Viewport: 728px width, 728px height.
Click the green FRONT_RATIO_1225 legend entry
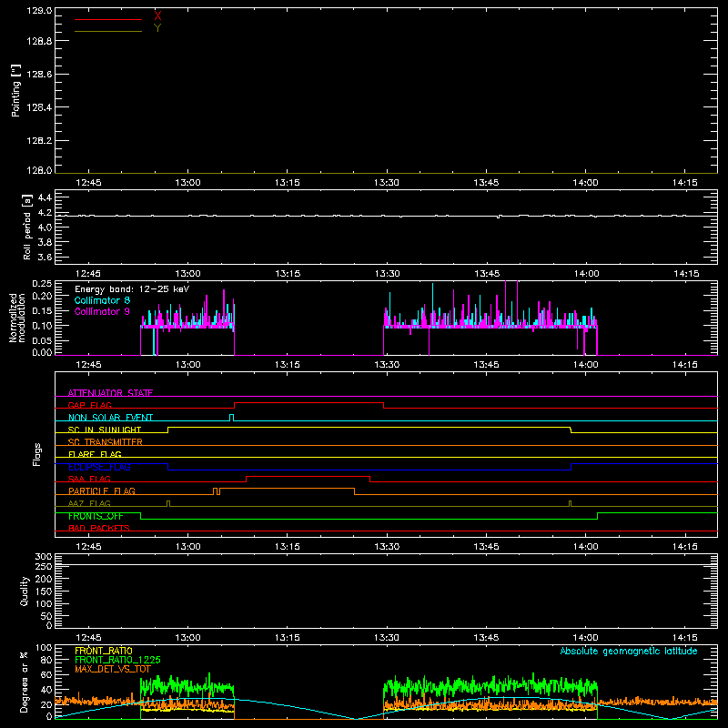(x=117, y=660)
